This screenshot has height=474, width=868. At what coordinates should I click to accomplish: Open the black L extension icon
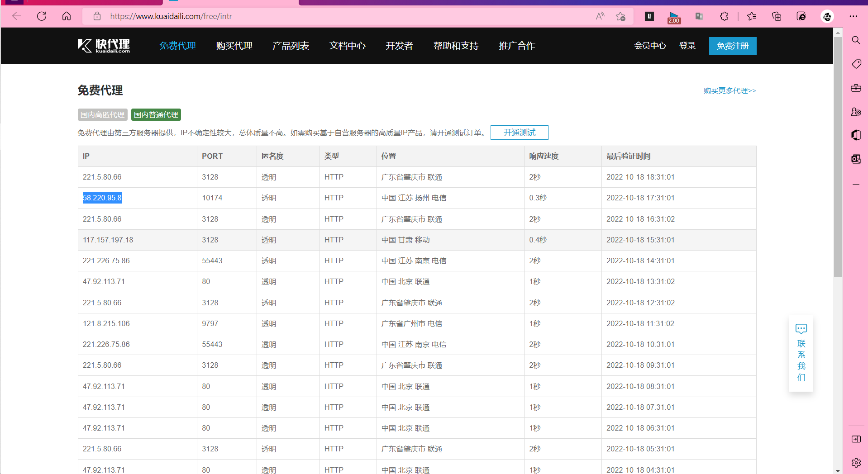649,16
